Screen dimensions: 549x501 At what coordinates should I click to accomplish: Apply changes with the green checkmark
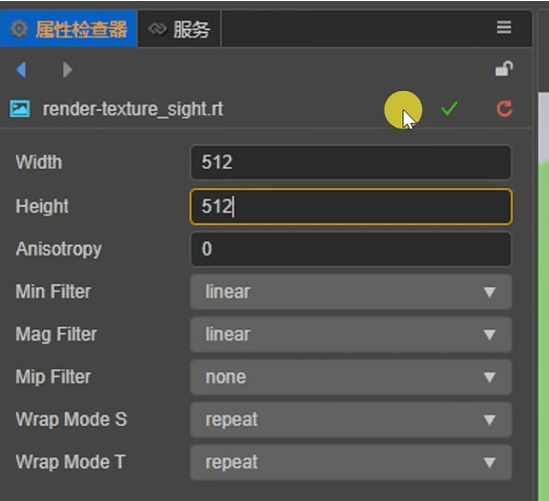click(449, 109)
